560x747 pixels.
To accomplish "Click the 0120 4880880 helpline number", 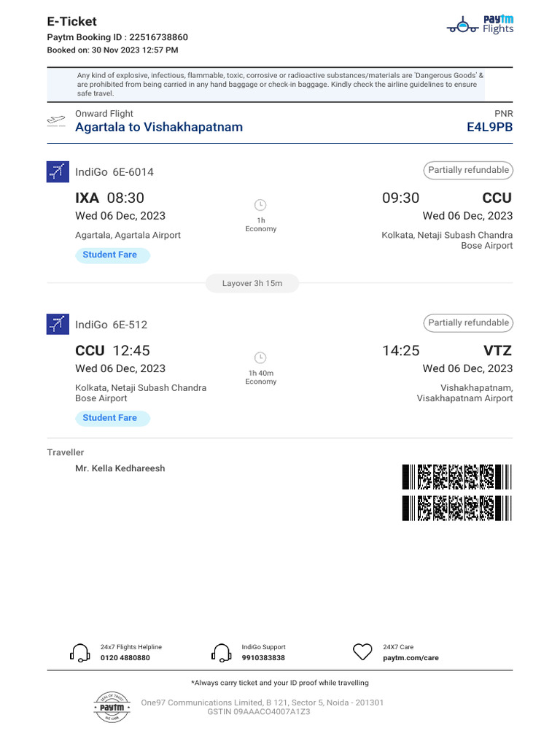I will [125, 658].
